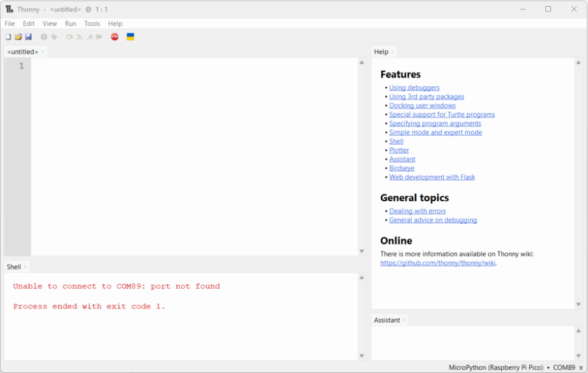
Task: Select the MicroPython (Raspberry Pi Pico) interpreter status
Action: click(x=496, y=368)
